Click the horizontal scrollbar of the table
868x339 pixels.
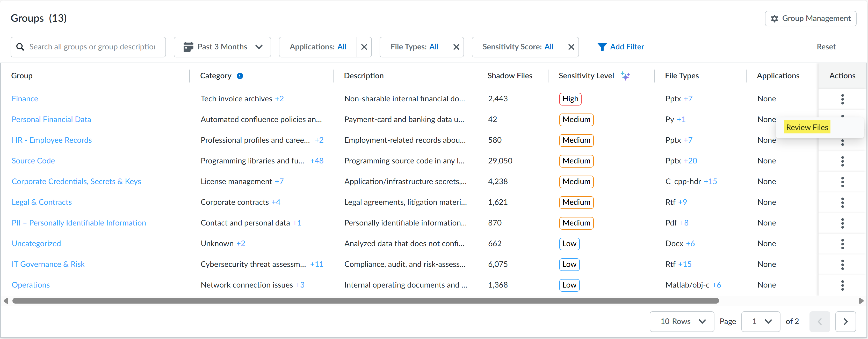click(366, 301)
